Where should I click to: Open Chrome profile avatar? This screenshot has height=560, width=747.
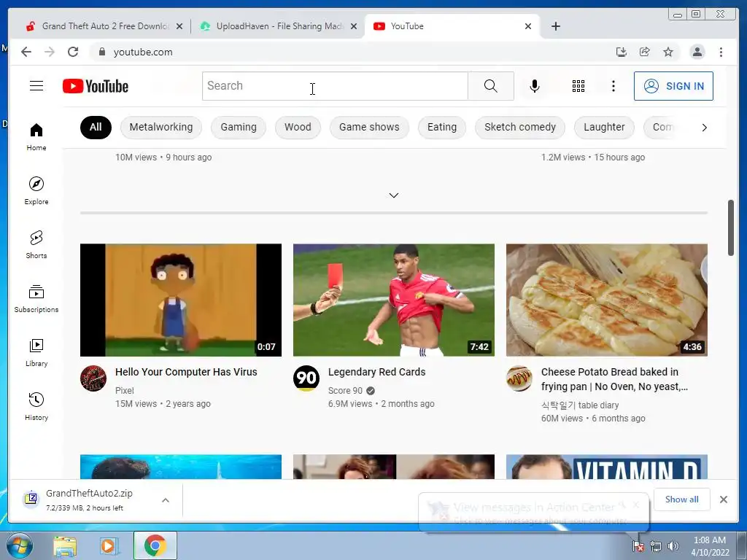697,52
